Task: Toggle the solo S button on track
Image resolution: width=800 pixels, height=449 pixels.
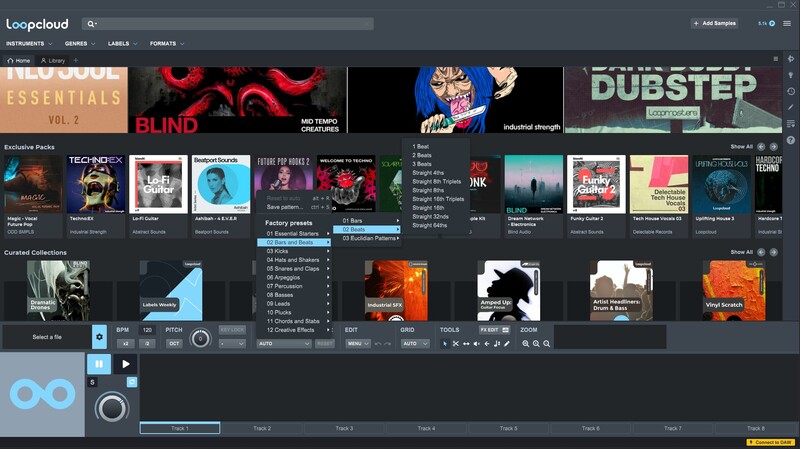Action: [x=92, y=382]
